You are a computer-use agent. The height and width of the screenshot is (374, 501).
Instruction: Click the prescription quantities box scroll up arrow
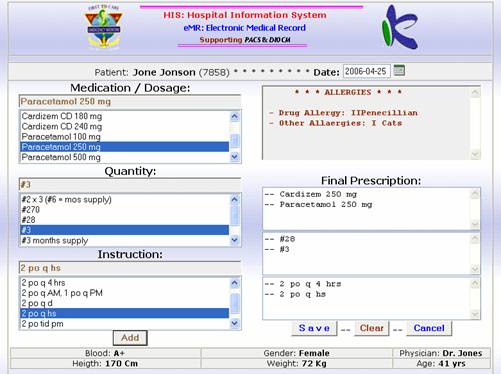(x=475, y=239)
